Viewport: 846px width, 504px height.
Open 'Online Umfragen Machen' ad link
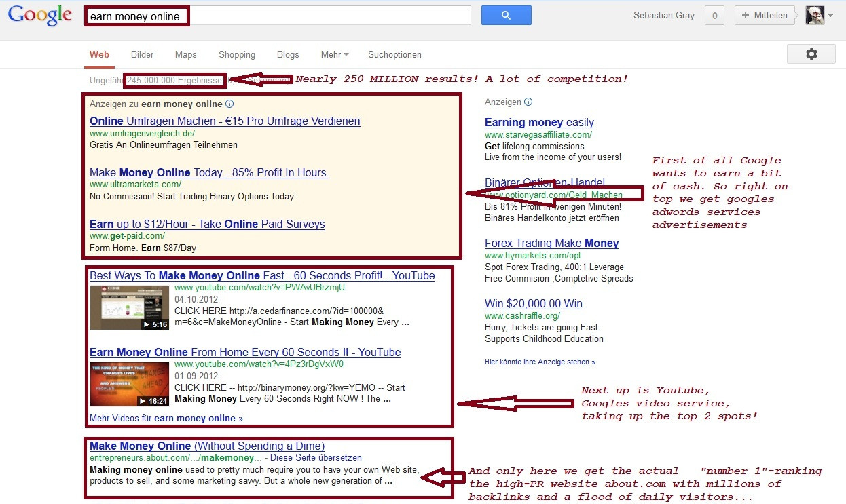[225, 121]
